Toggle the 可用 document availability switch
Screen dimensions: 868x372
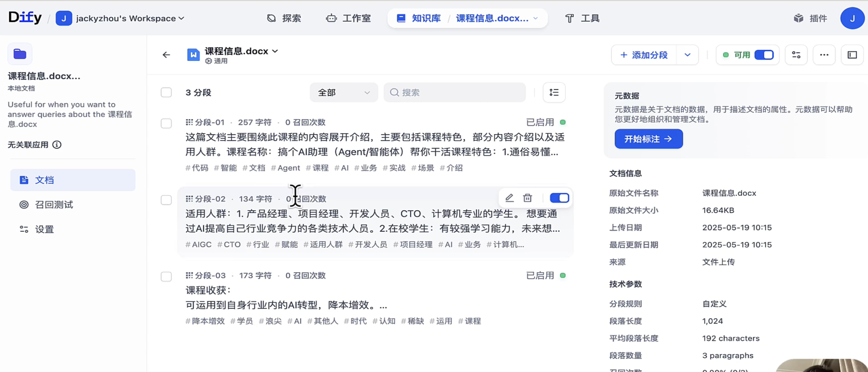coord(764,55)
